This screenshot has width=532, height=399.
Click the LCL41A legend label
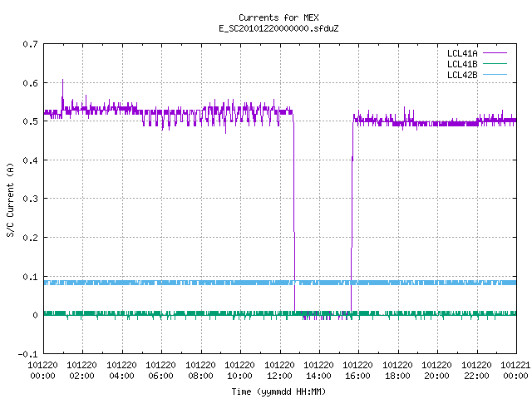[x=462, y=53]
